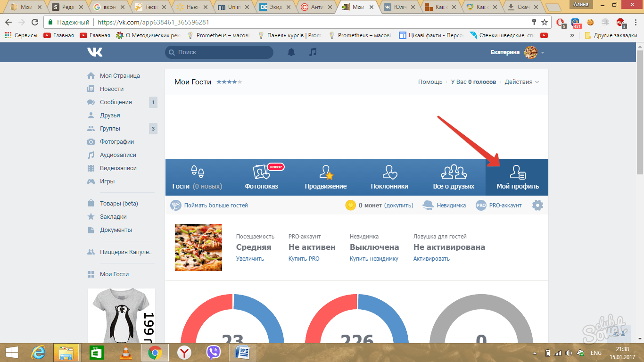Open the Пиццерия Капуле.. community link
The image size is (644, 362).
coord(126,252)
